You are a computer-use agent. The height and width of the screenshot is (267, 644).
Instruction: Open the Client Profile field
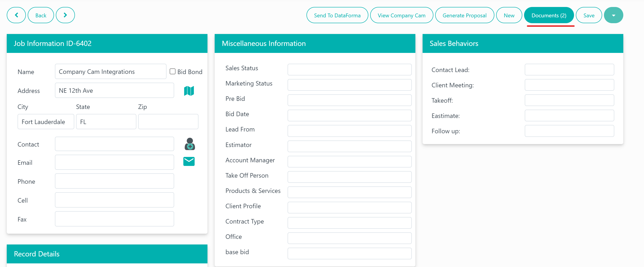click(349, 208)
